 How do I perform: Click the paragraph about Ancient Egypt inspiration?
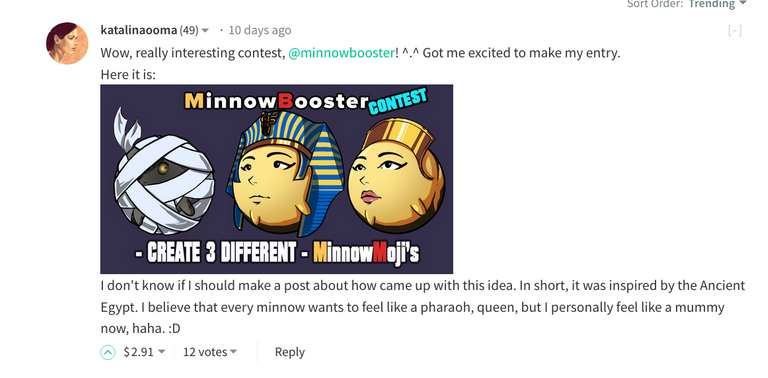423,307
